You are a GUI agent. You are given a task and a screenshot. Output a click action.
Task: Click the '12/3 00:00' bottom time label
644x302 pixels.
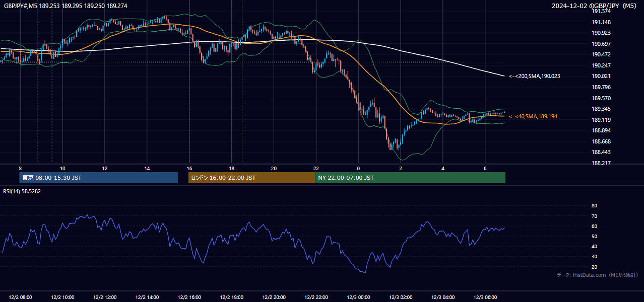click(x=358, y=297)
